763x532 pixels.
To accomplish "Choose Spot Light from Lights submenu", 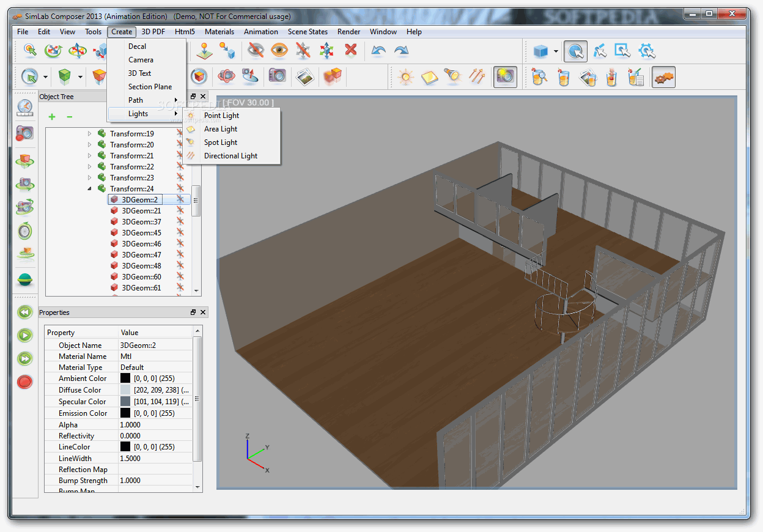I will click(x=232, y=142).
